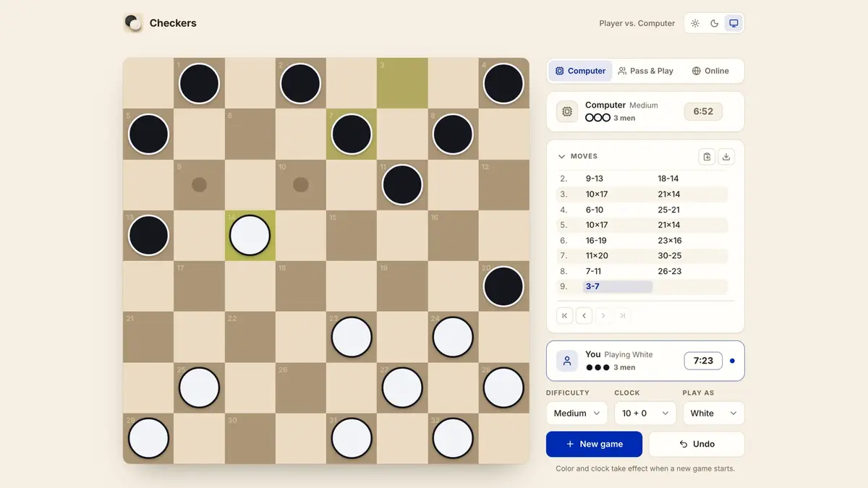Download the moves list icon

coord(727,156)
